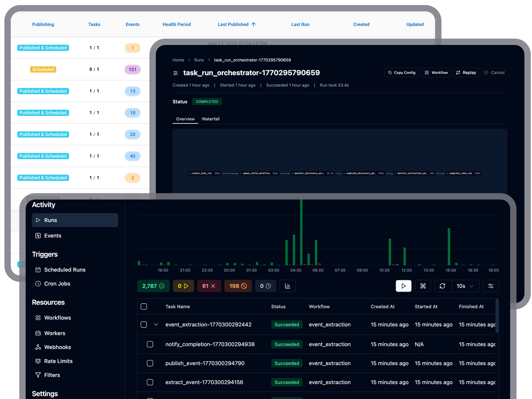Open notify_completion-1770300294938 task name
Screen dimensions: 532x399
(x=210, y=344)
